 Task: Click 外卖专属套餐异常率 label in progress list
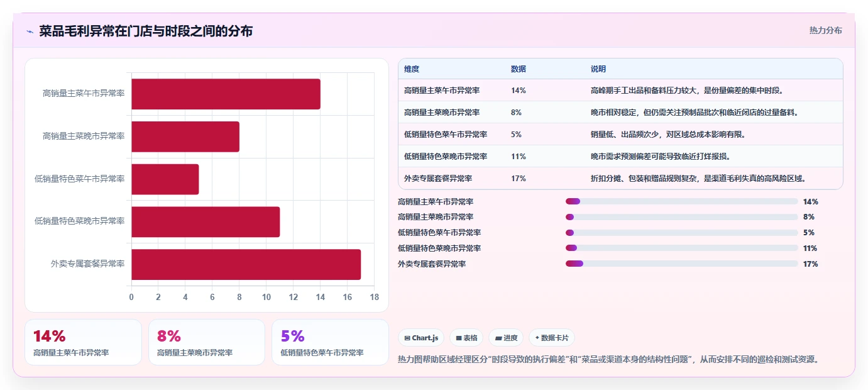[432, 264]
